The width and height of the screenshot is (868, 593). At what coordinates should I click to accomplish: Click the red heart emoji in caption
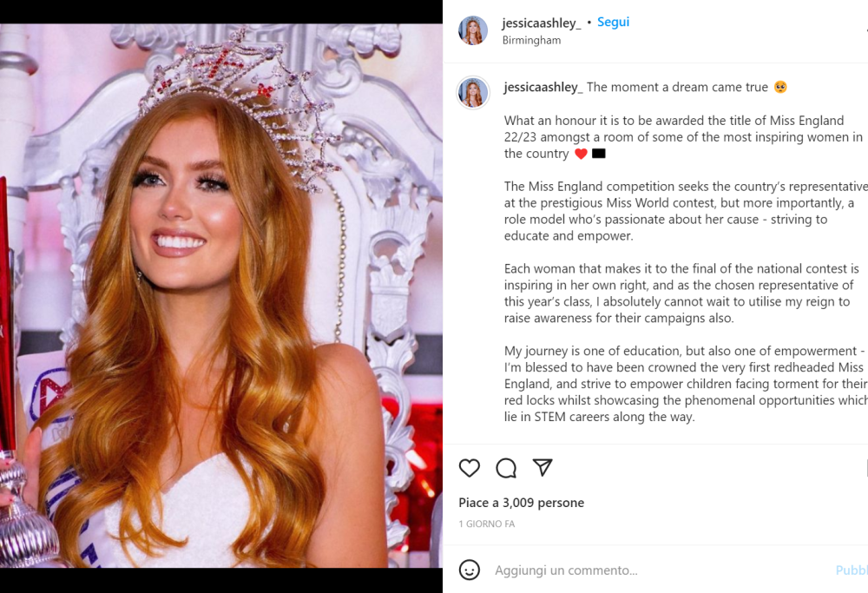pos(581,154)
